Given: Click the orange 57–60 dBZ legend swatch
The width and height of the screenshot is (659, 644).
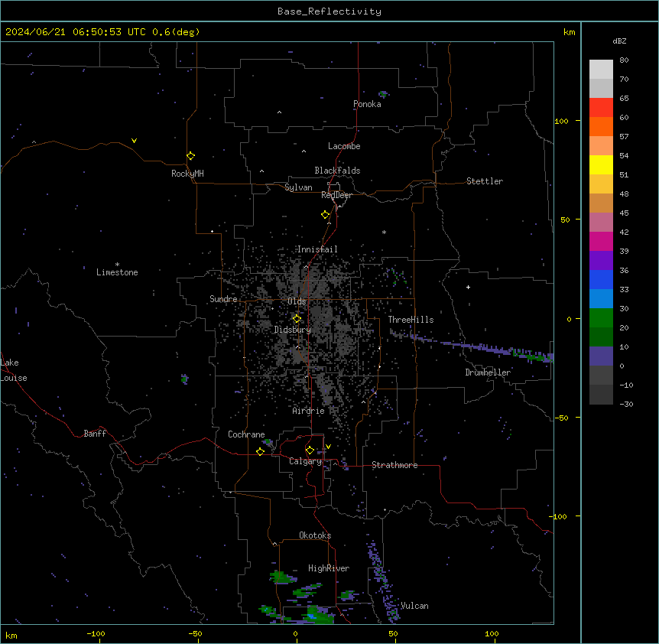Looking at the screenshot, I should click(x=601, y=126).
